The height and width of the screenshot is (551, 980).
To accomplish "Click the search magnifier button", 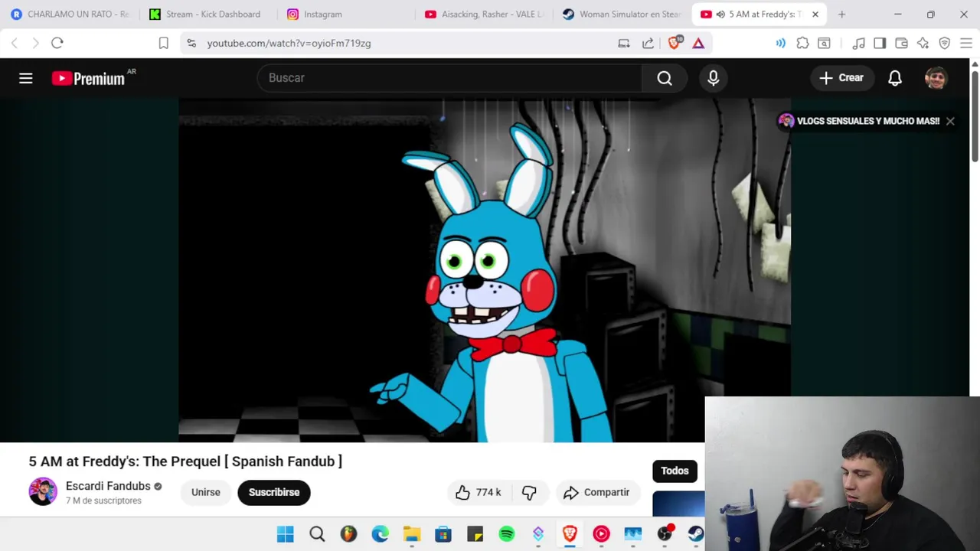I will click(665, 78).
